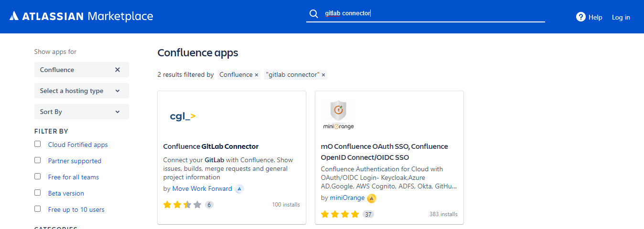Viewport: 644px width, 229px height.
Task: Open the Confluence product selector
Action: [82, 70]
